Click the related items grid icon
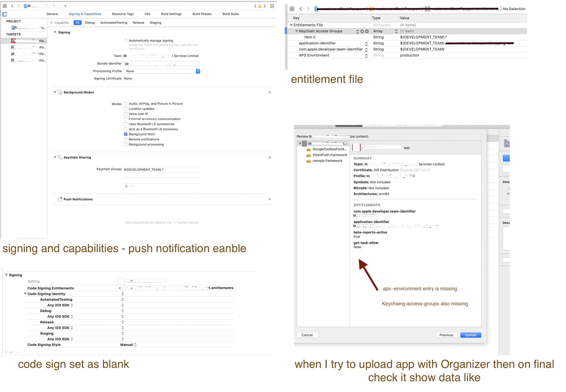The image size is (566, 392). pos(5,6)
